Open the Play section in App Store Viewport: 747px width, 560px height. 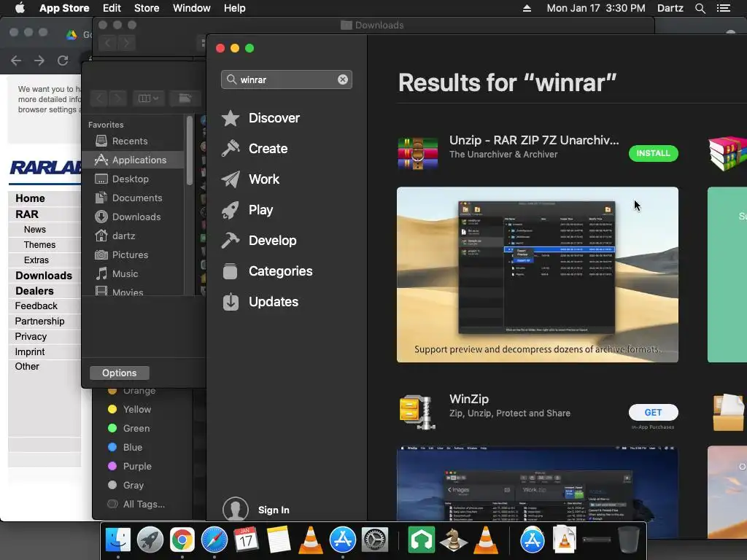click(x=247, y=210)
